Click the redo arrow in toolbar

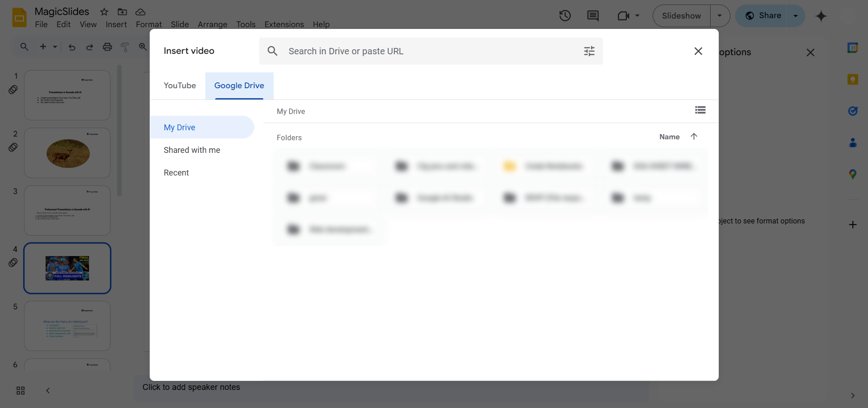[90, 47]
